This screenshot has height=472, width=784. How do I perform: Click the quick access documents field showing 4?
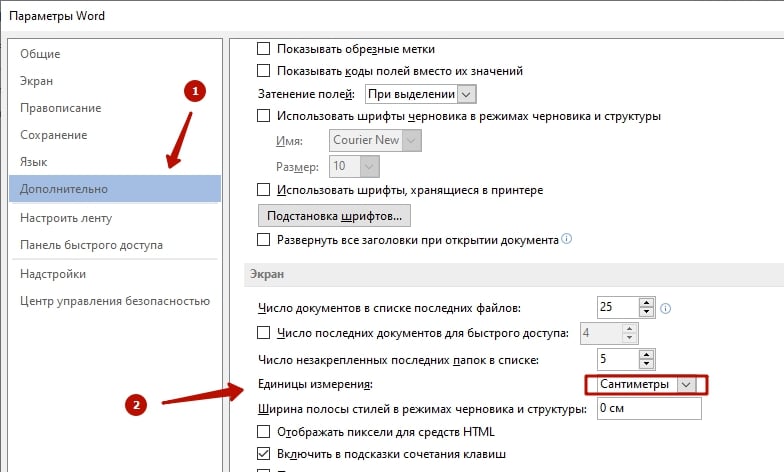601,333
